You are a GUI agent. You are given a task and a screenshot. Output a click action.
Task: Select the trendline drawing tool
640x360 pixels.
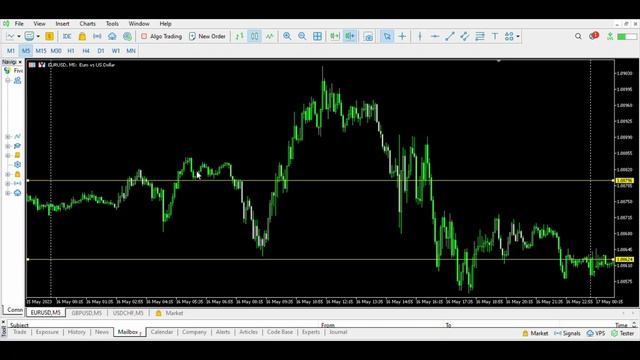click(449, 36)
